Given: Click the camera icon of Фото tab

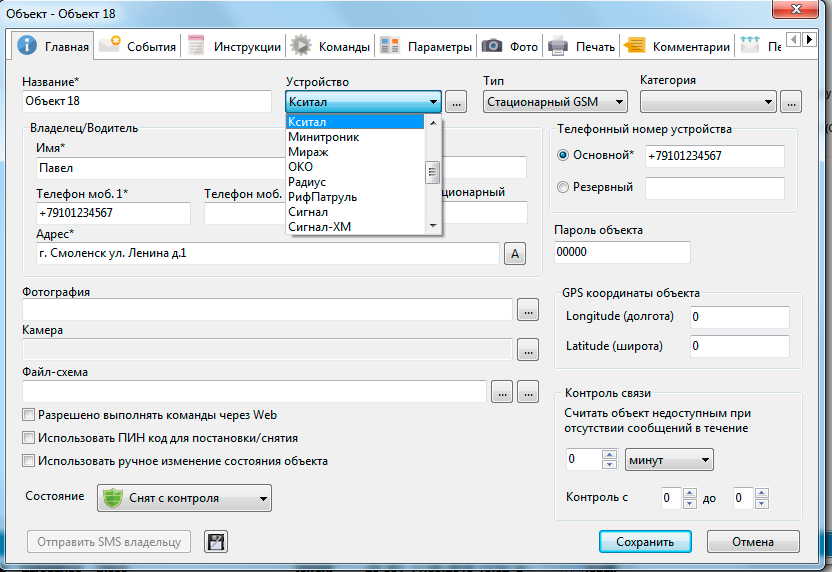Looking at the screenshot, I should click(x=492, y=46).
